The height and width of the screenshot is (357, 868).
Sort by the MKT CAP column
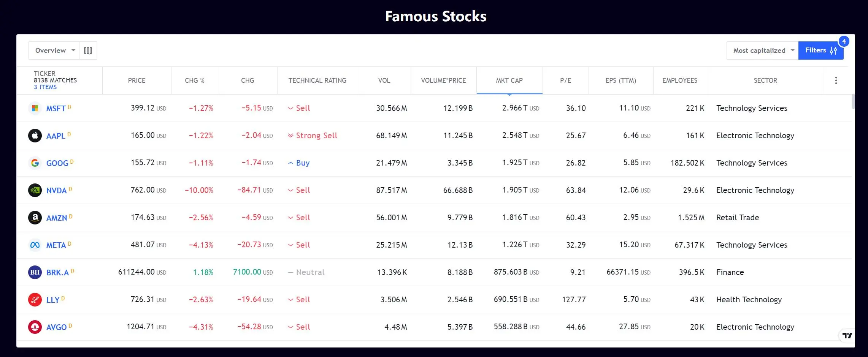click(x=509, y=81)
